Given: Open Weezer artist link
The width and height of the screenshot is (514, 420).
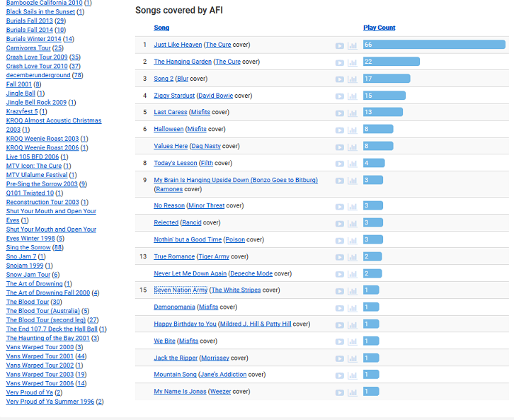Looking at the screenshot, I should click(221, 392).
